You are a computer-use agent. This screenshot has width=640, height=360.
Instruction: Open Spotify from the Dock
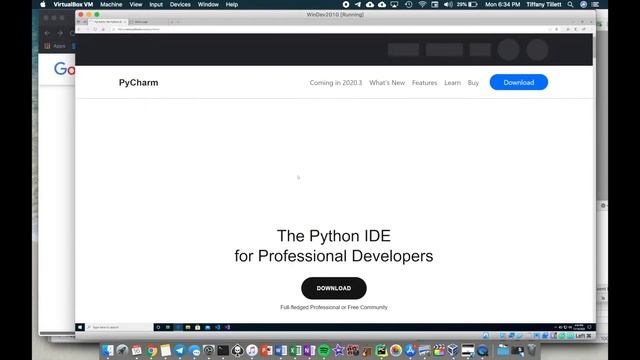coord(324,350)
